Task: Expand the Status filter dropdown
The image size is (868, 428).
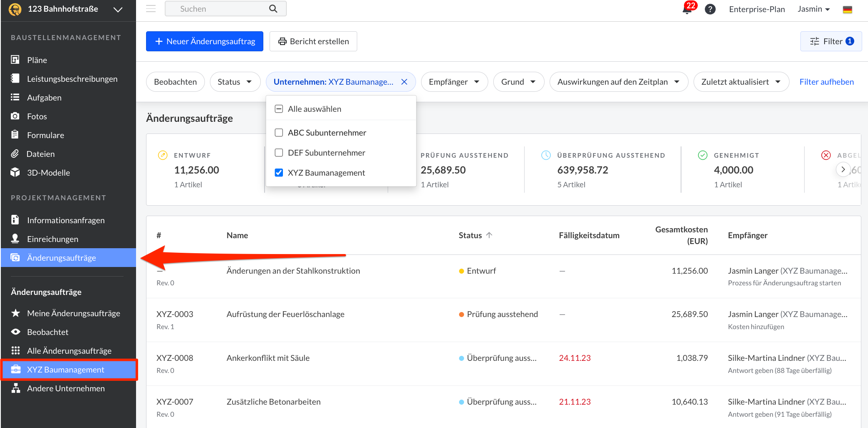Action: click(235, 82)
